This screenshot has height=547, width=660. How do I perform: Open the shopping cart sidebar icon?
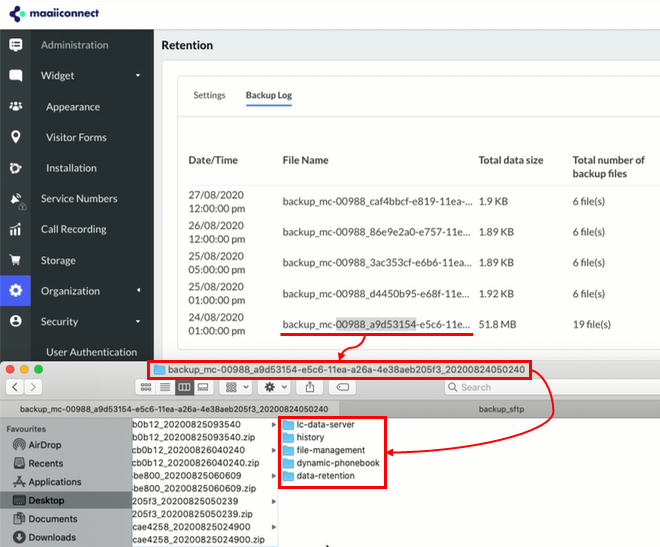click(16, 260)
